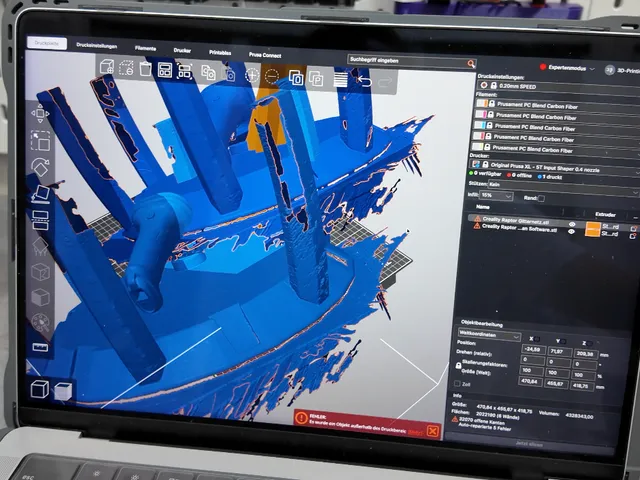Open the Expertenmodus mode dropdown

[567, 68]
